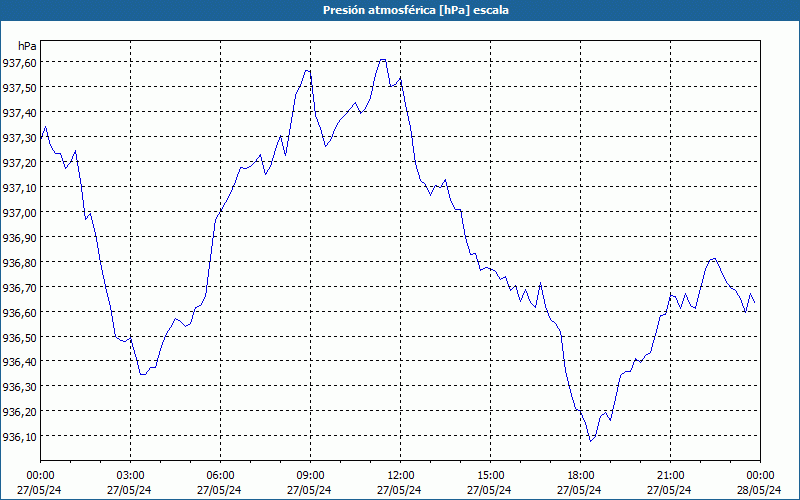Click the curve minimum just after 03:00
Viewport: 800px width, 500px height.
[x=143, y=374]
